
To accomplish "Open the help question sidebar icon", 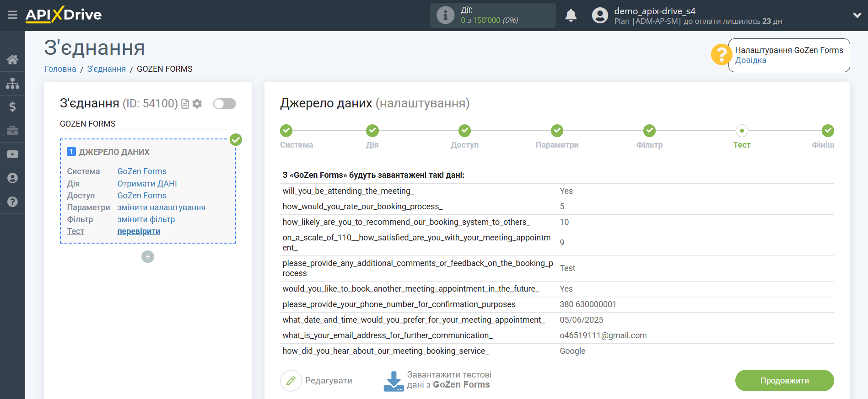I will click(x=12, y=202).
